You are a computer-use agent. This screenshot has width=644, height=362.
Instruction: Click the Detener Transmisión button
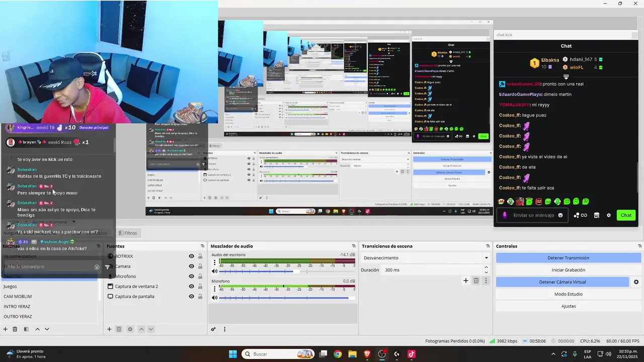[568, 258]
